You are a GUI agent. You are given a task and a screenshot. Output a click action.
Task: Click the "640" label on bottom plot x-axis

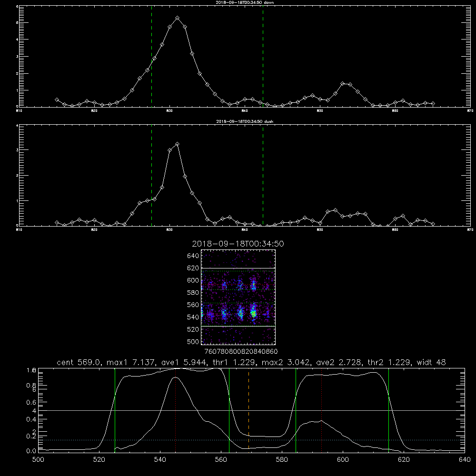coord(465,460)
